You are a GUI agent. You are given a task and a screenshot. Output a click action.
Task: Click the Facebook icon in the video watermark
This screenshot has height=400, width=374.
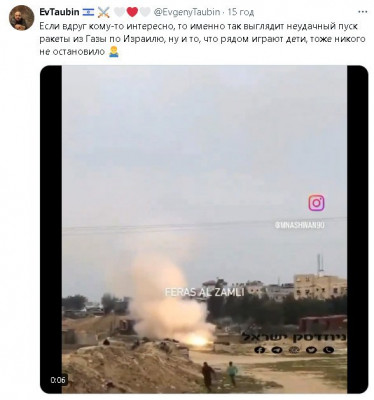(259, 350)
